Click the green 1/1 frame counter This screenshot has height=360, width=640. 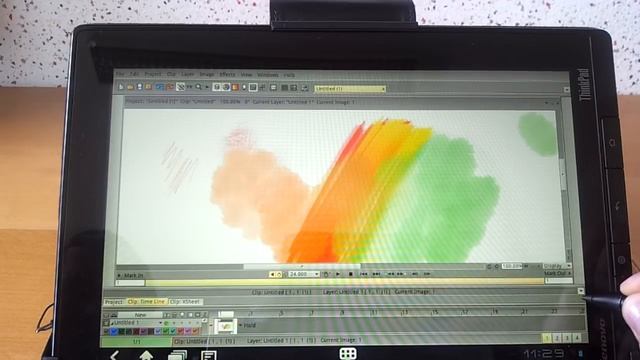click(x=137, y=341)
